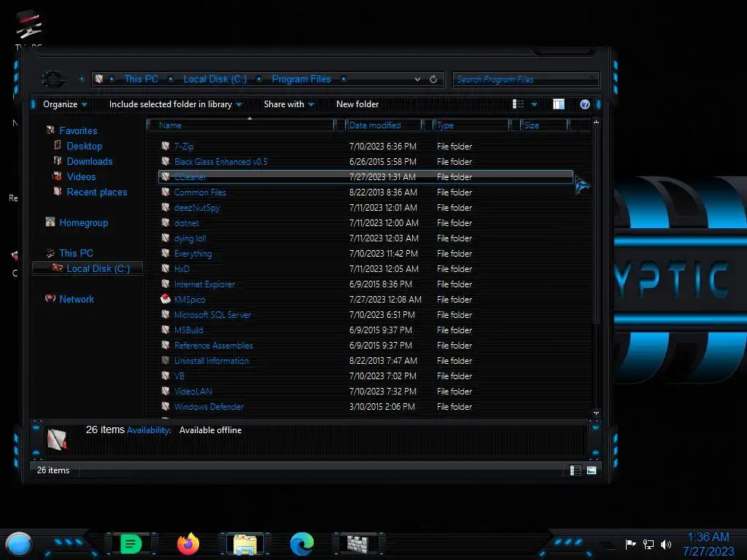Click the volume speaker tray icon
Screen dimensions: 747x560
[x=665, y=544]
